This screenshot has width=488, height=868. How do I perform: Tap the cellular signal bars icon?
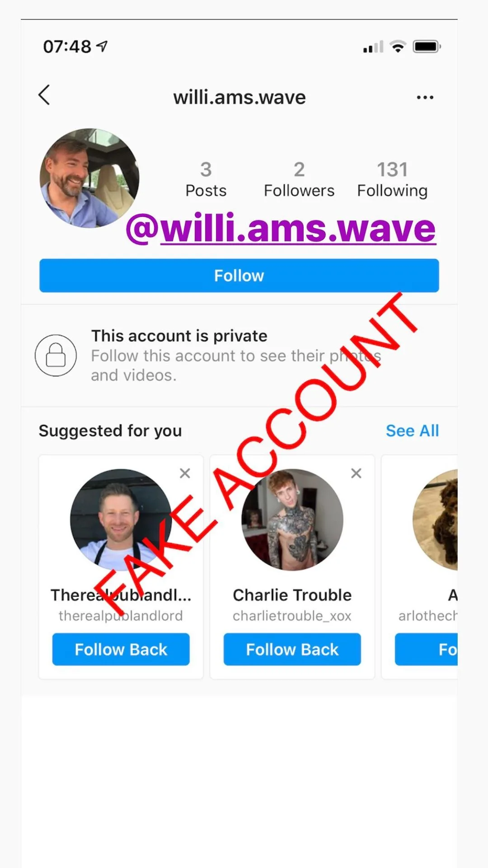(373, 47)
